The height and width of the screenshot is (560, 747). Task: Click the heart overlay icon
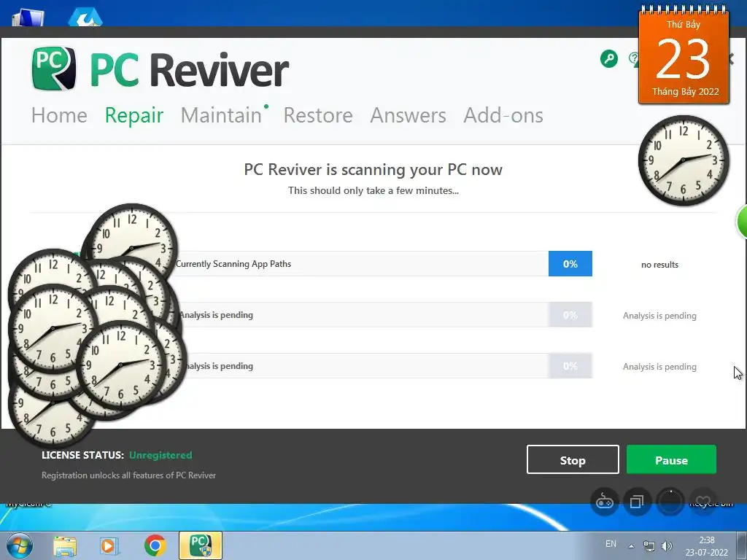[x=703, y=502]
